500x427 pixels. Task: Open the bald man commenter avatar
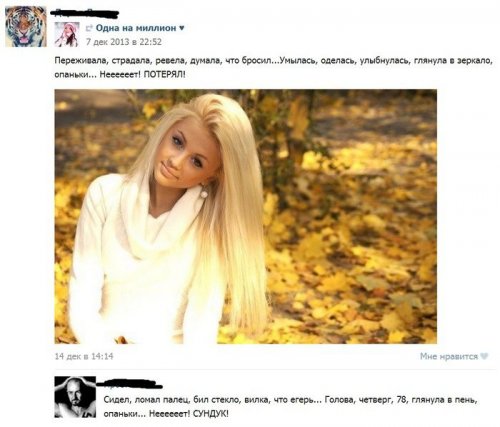pyautogui.click(x=75, y=397)
